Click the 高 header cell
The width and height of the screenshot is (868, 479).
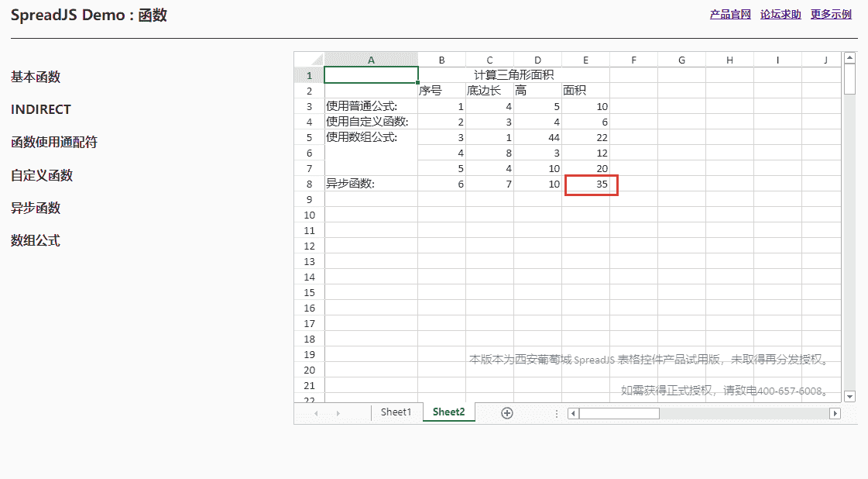[537, 91]
